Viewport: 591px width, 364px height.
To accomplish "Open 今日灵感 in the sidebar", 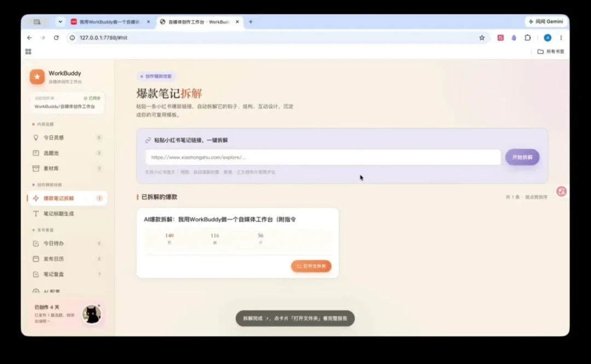I will (67, 138).
